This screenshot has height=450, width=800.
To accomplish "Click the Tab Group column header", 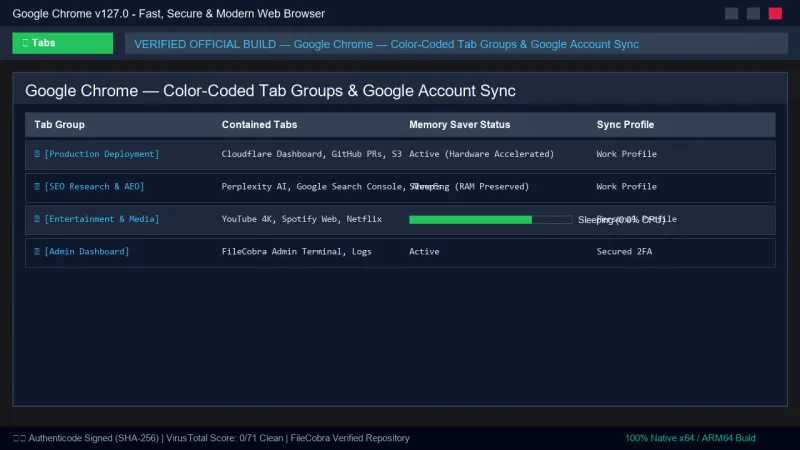I will [x=60, y=124].
